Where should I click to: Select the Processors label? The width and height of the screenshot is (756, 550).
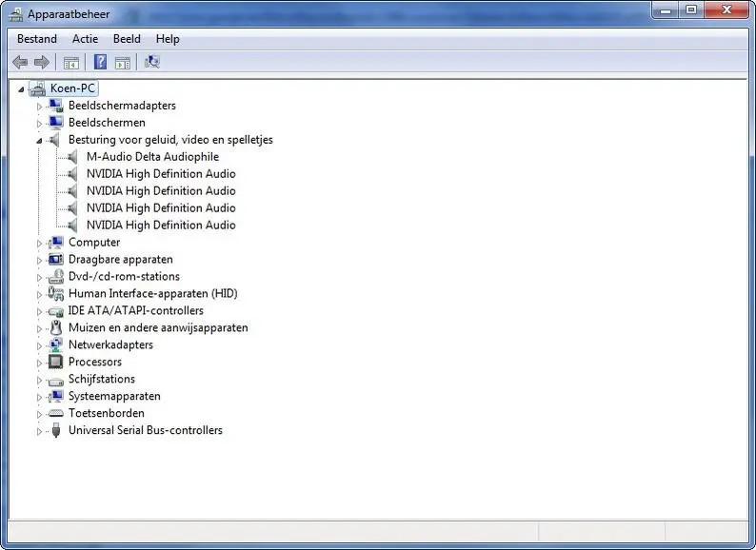point(95,362)
